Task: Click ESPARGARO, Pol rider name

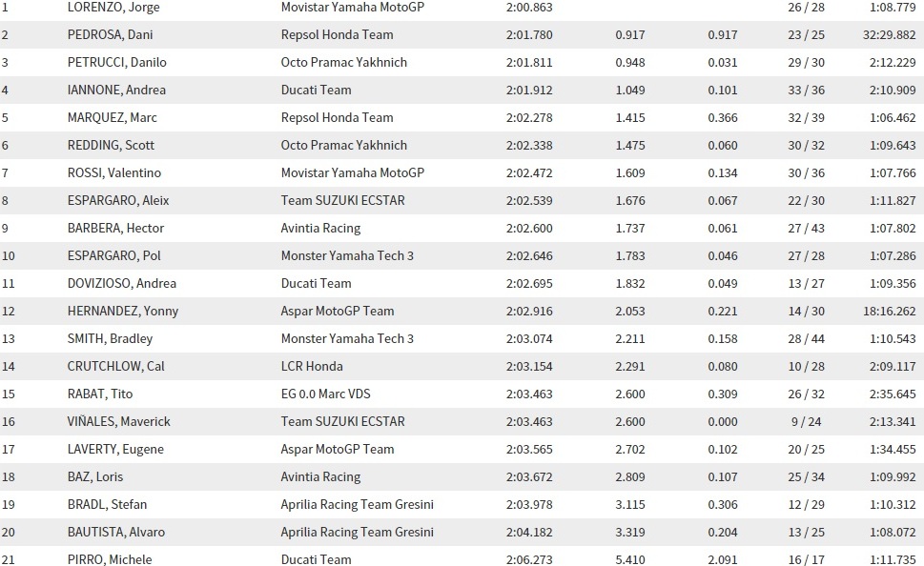Action: [114, 256]
